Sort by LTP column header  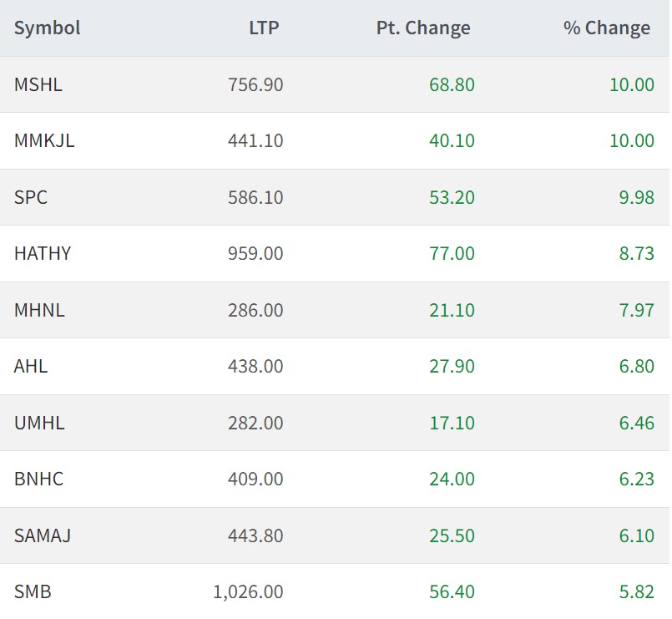coord(264,28)
